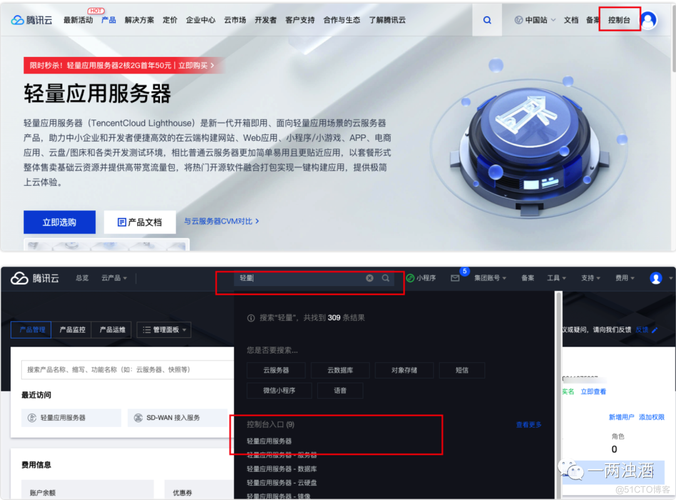
Task: Switch to the 产品管理 tab
Action: (31, 330)
